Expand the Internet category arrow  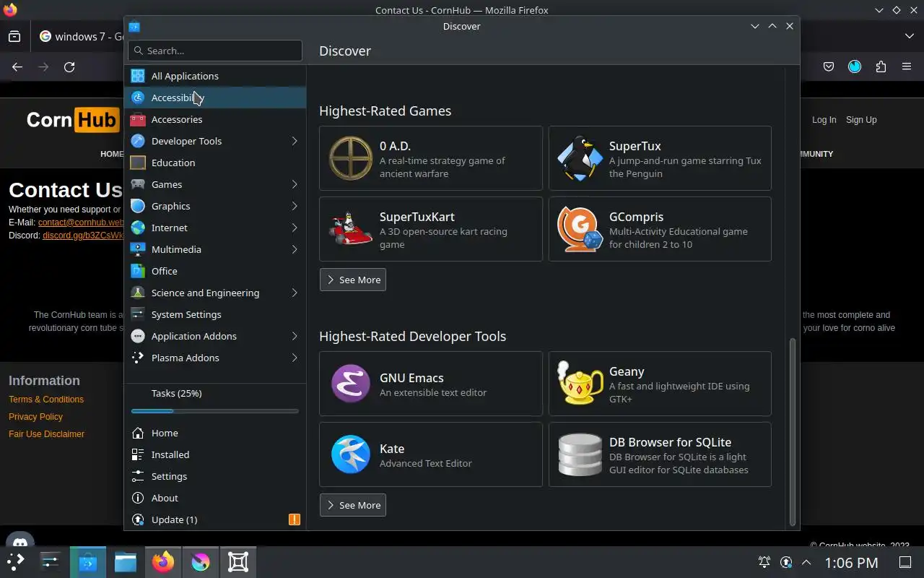(295, 228)
